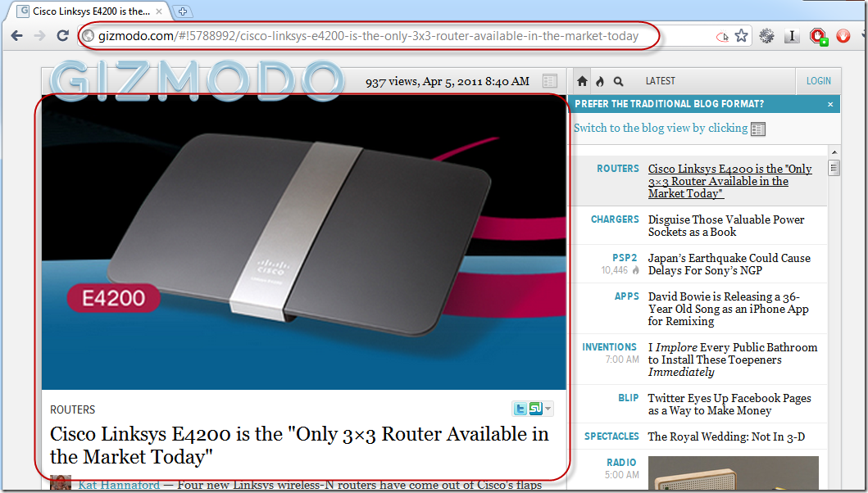Click the SPECTACLES category label

[611, 436]
